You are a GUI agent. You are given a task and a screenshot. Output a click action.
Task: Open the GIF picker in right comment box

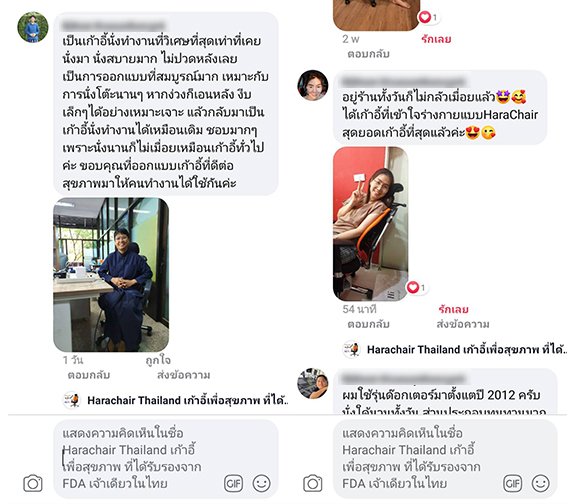coord(513,484)
